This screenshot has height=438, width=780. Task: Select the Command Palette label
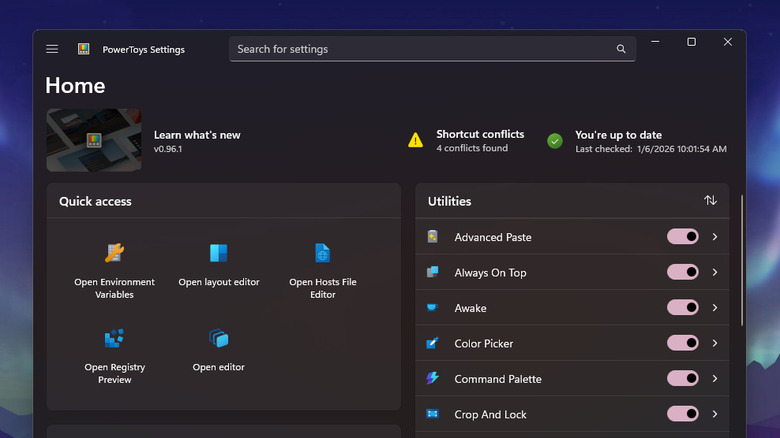click(x=497, y=379)
